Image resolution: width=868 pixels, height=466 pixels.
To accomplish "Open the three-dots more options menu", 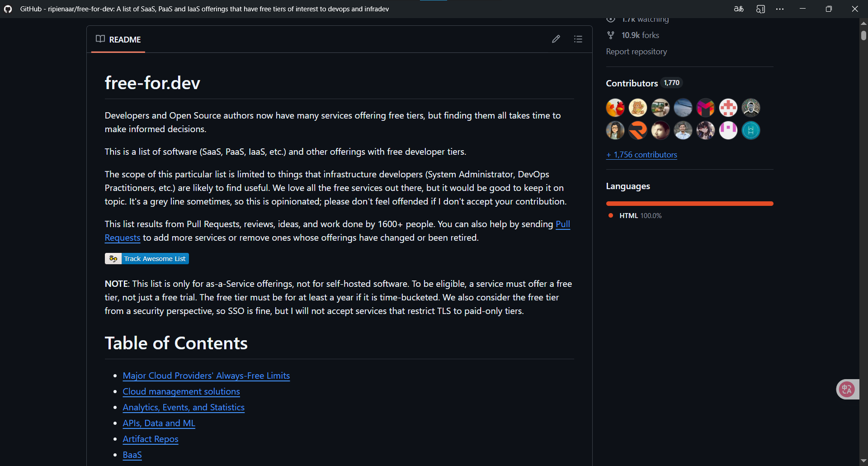I will (780, 9).
